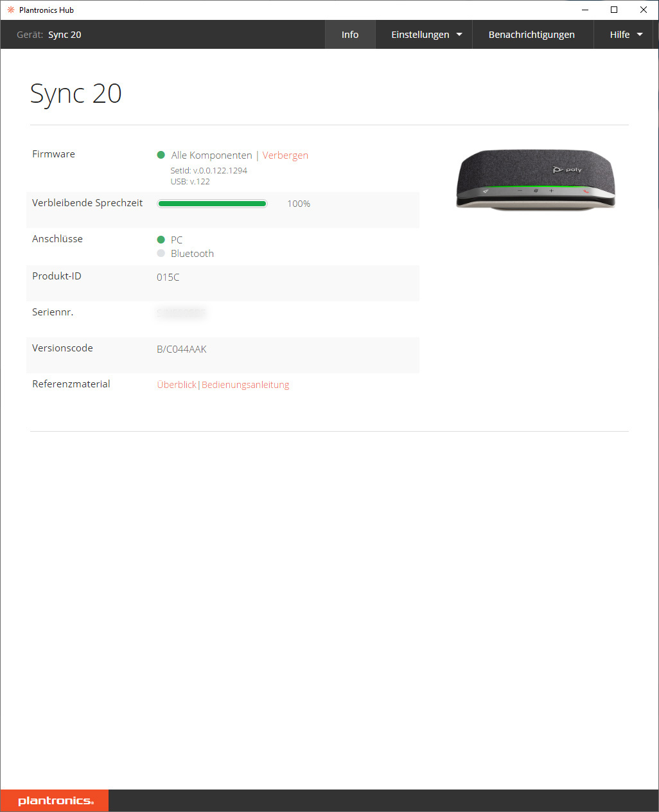Open the Benachrichtigungen tab
Viewport: 659px width, 812px height.
[532, 35]
